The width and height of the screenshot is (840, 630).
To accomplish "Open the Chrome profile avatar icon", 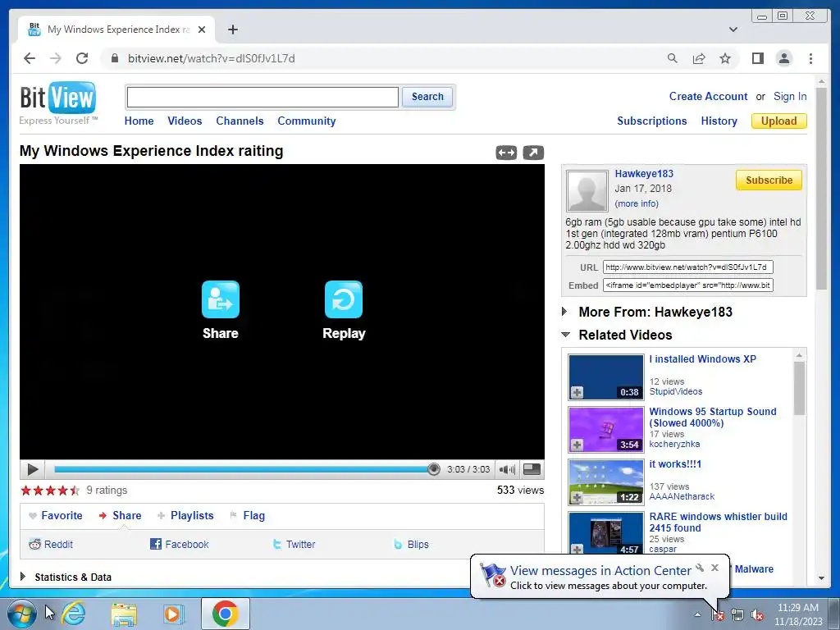I will [x=783, y=58].
